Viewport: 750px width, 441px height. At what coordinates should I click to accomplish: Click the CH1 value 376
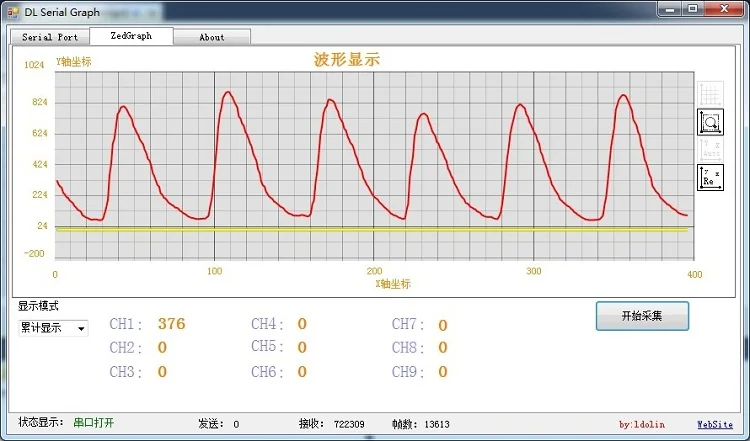171,324
